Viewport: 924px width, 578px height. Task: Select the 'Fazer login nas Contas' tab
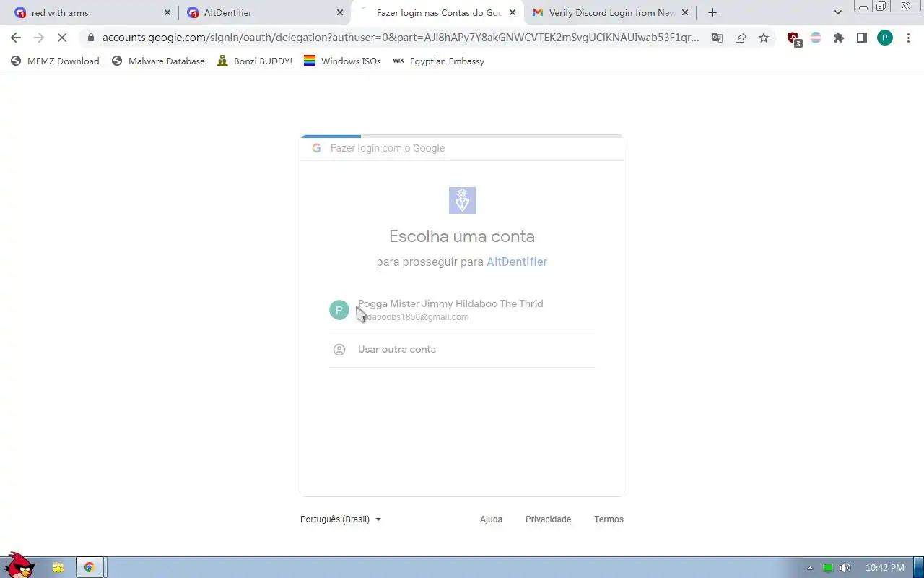pos(437,12)
